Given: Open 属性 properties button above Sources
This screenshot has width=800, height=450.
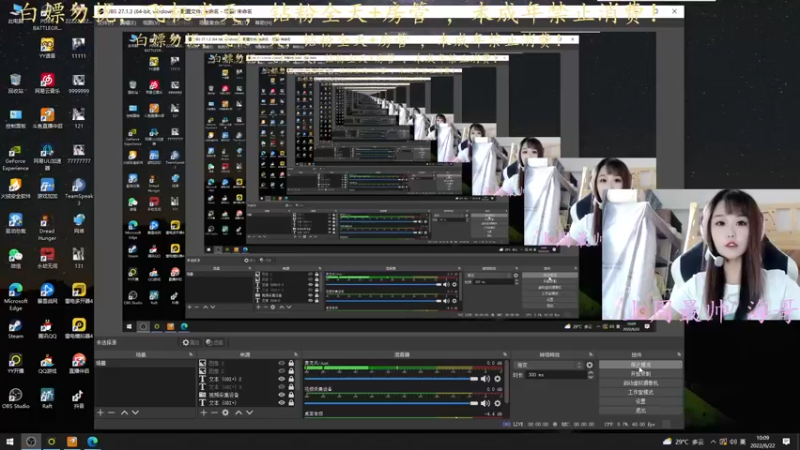Looking at the screenshot, I should click(191, 342).
